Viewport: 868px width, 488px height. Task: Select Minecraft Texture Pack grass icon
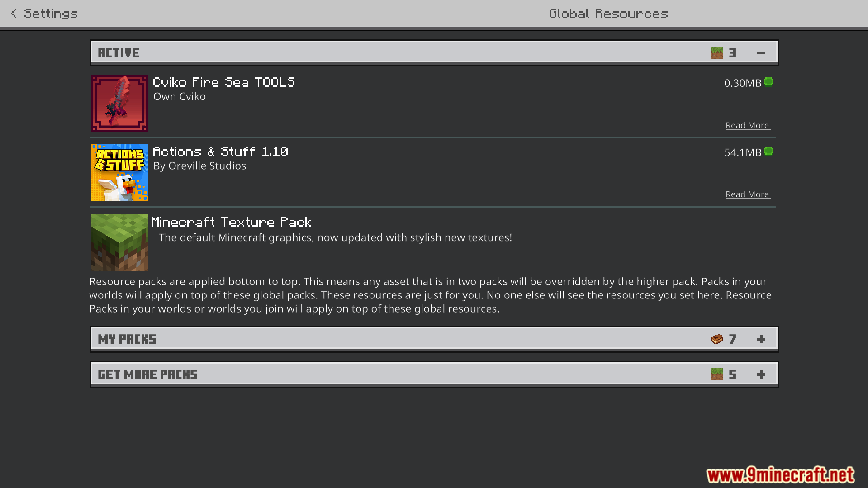click(119, 243)
